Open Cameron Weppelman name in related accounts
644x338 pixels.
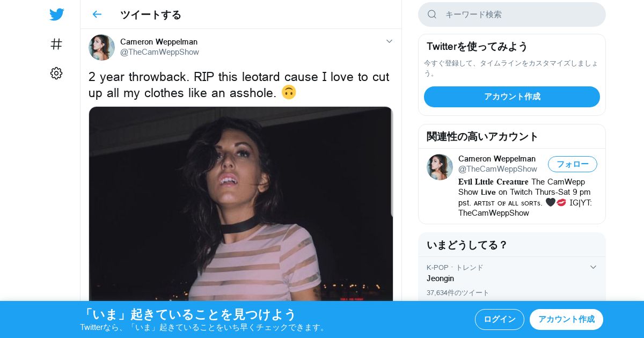(497, 159)
